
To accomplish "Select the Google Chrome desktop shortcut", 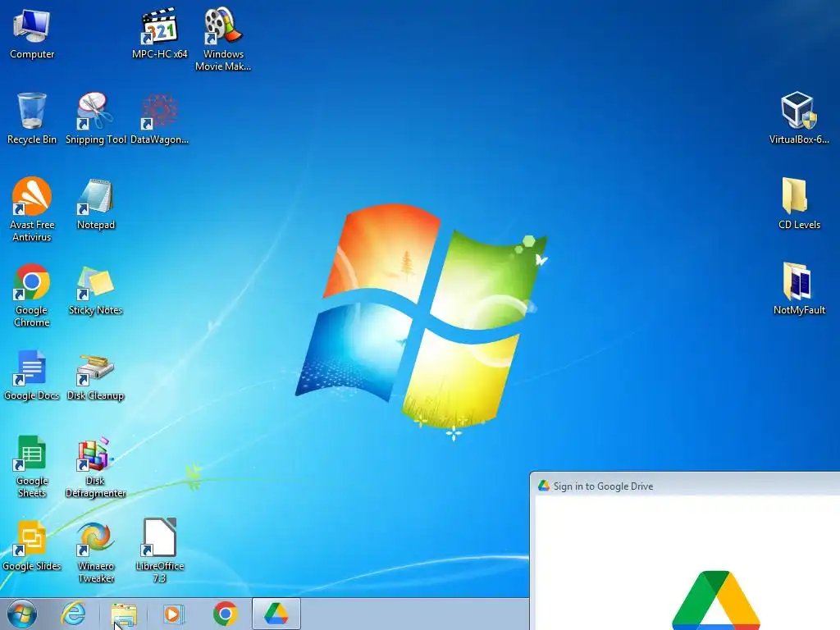I will click(x=32, y=295).
